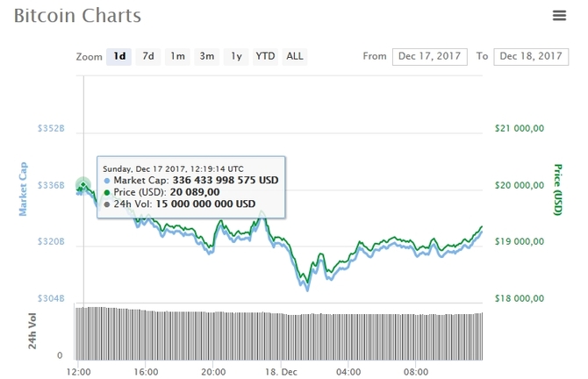Click the 18. Dec axis label

click(281, 372)
